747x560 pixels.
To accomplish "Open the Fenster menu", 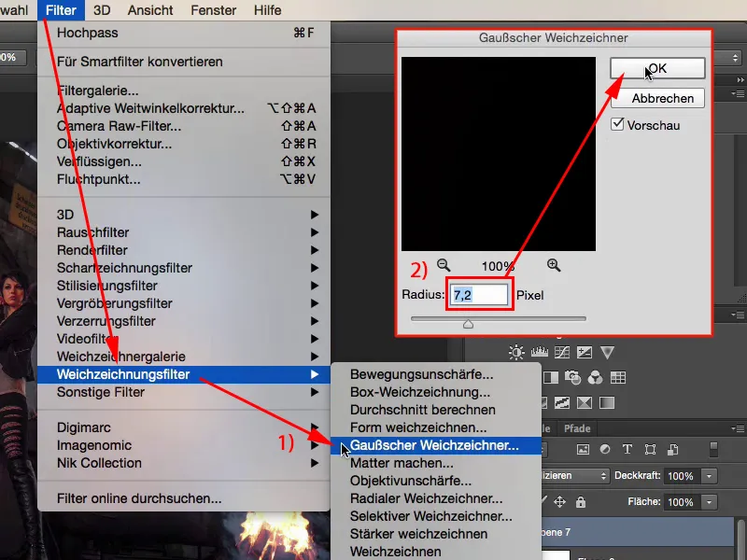I will [214, 10].
